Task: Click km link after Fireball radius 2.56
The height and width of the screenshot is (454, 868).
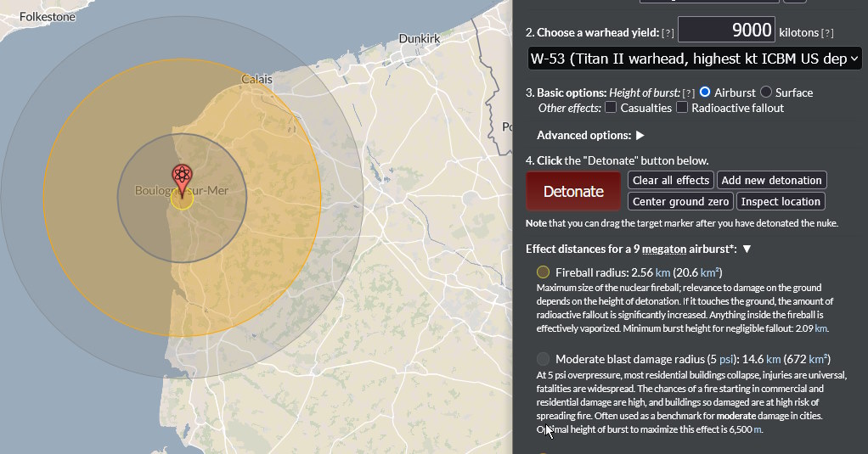Action: (x=662, y=272)
